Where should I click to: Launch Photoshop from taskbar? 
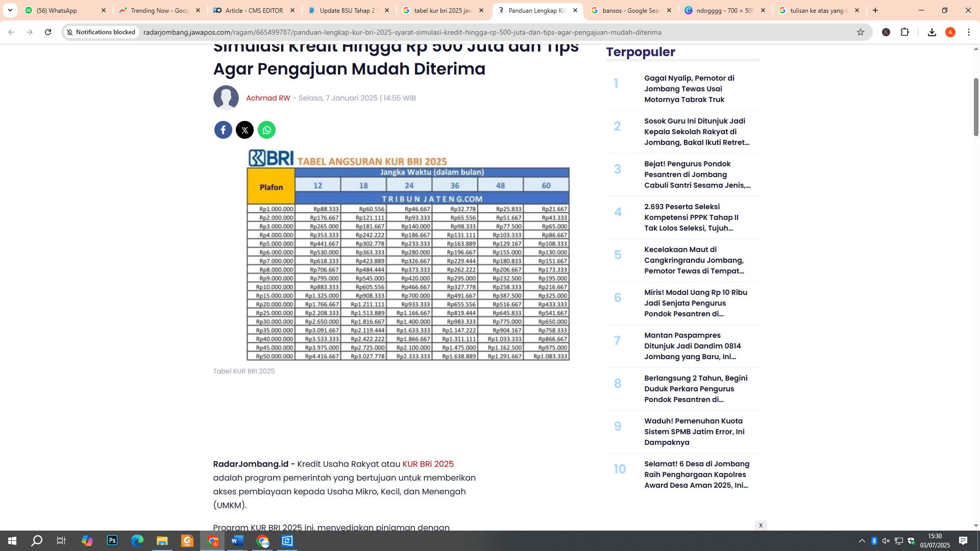112,541
